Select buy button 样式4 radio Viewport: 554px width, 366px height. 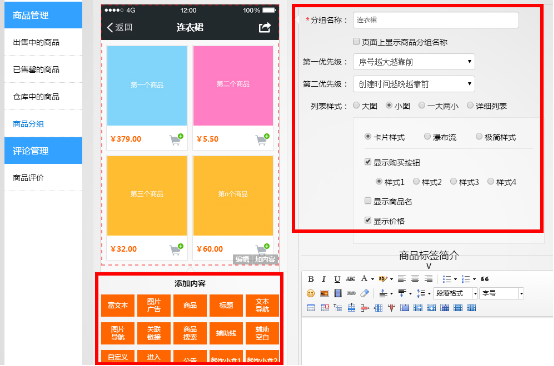coord(490,182)
